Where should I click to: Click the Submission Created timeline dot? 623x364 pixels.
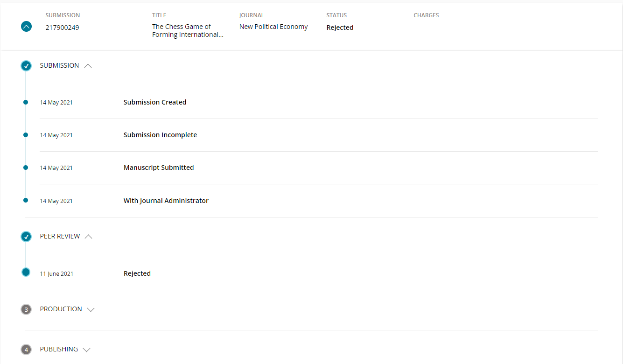pyautogui.click(x=26, y=102)
